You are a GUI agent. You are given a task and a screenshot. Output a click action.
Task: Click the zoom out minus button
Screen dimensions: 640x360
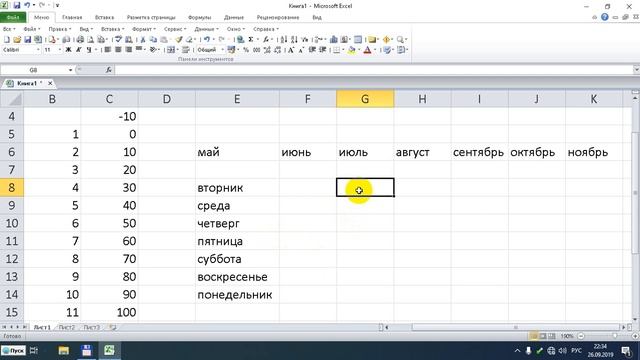[x=581, y=336]
